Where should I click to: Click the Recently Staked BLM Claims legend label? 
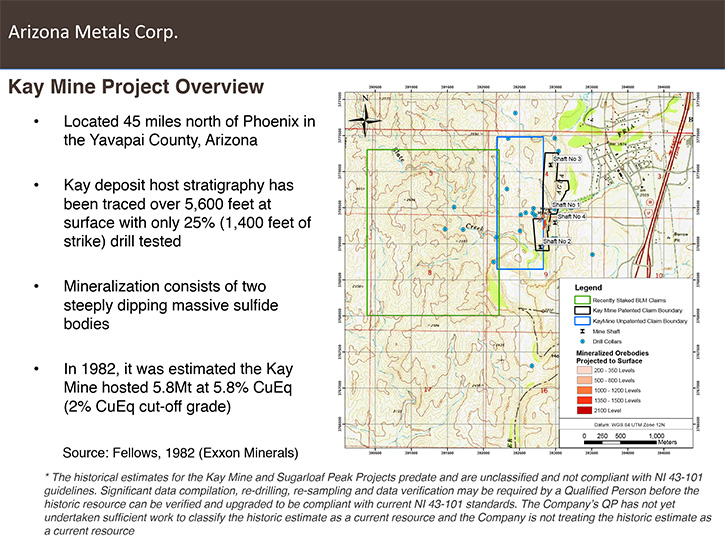pyautogui.click(x=629, y=300)
